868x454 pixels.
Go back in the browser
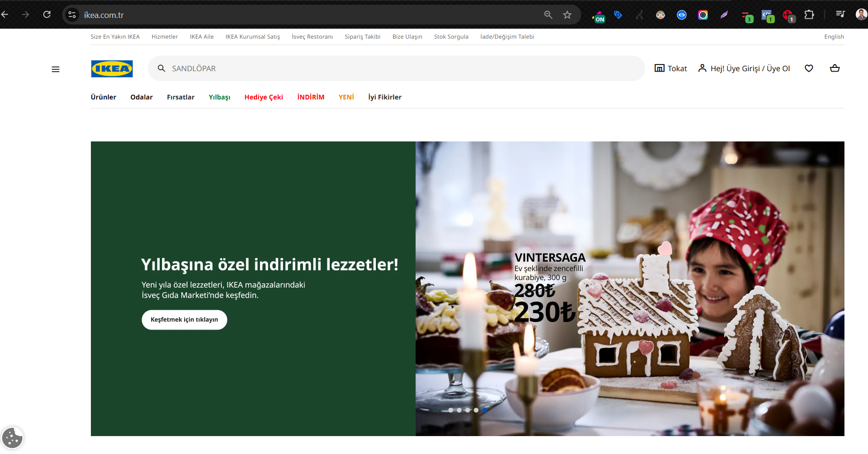[x=5, y=15]
